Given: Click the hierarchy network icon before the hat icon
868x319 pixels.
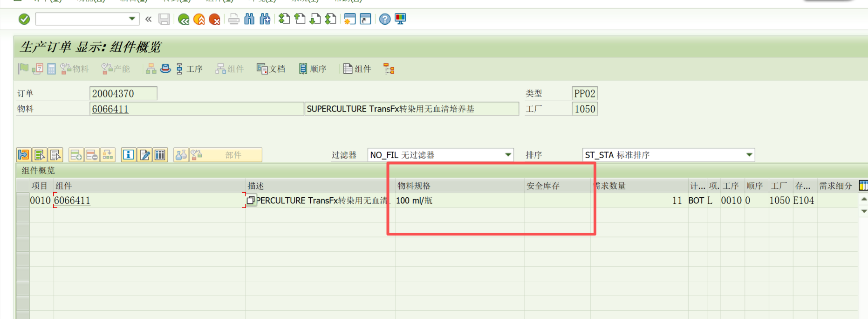Looking at the screenshot, I should tap(151, 69).
